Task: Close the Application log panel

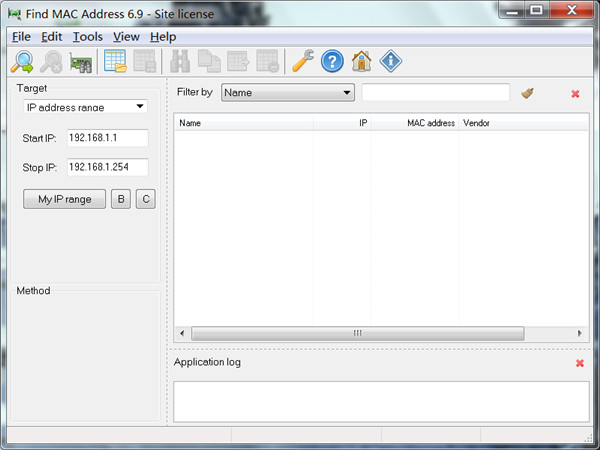Action: click(x=579, y=363)
